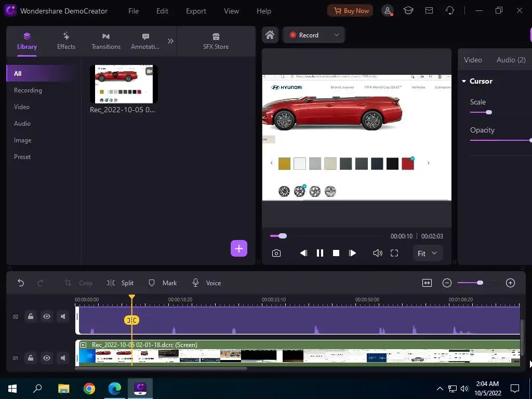Hide track 01 with eye icon
The width and height of the screenshot is (532, 399).
tap(47, 358)
